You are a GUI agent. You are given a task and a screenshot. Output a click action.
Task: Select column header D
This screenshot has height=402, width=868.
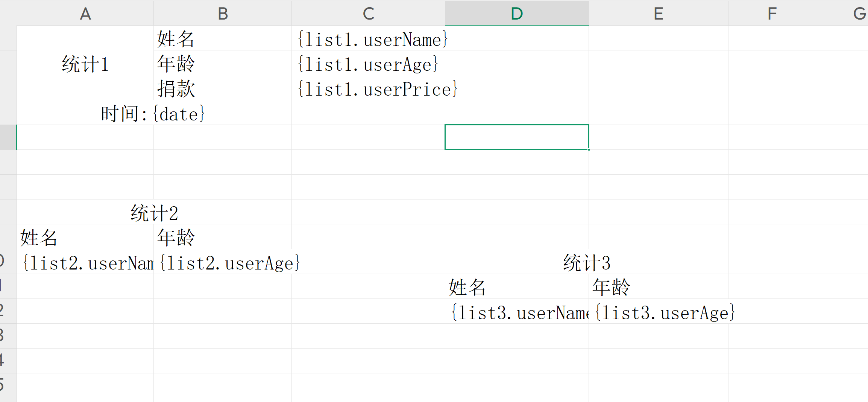tap(516, 13)
